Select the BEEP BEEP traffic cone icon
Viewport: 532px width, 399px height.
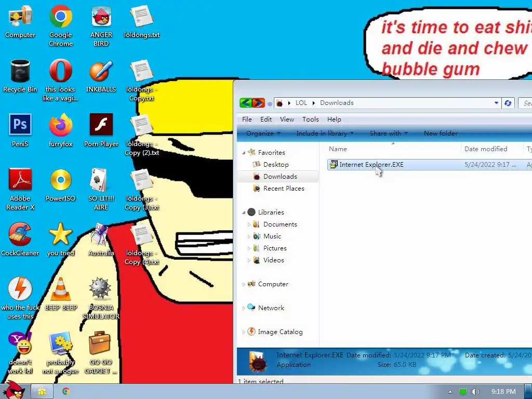61,294
